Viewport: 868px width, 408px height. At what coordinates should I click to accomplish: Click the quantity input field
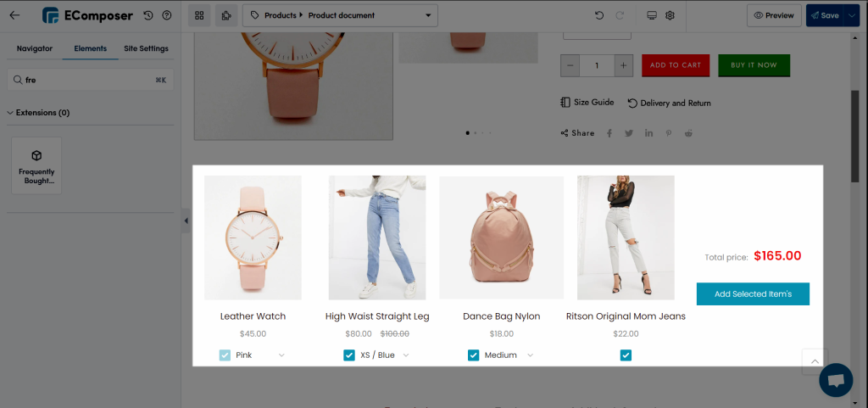pos(597,65)
